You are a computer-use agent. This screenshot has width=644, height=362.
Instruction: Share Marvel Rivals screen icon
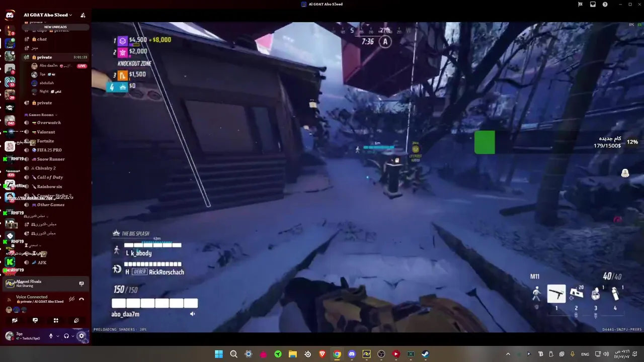coord(82,284)
